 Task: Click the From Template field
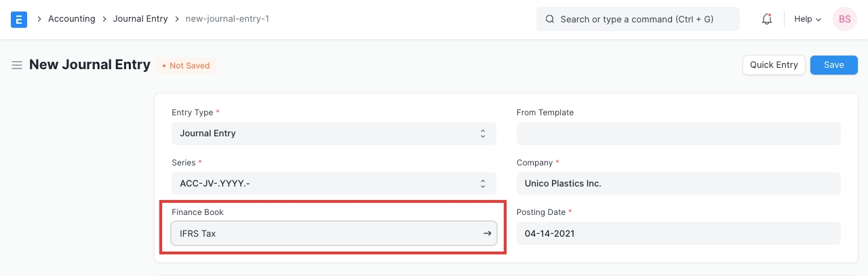pos(678,134)
